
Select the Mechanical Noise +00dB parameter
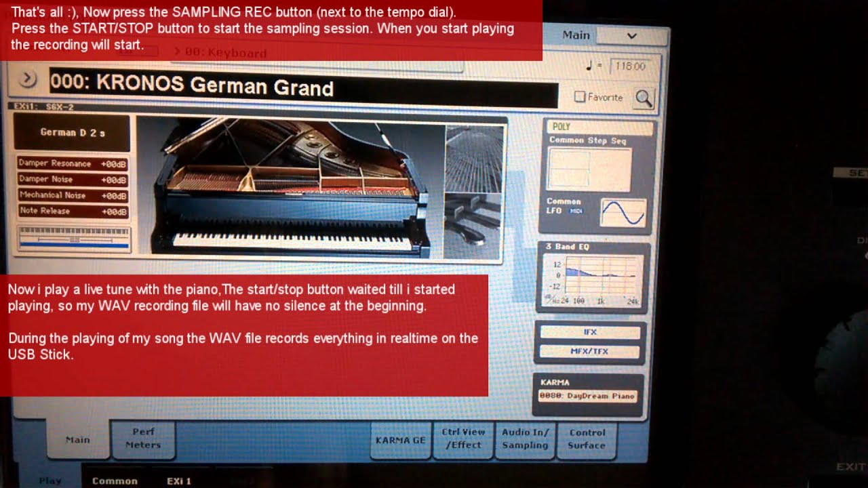73,195
